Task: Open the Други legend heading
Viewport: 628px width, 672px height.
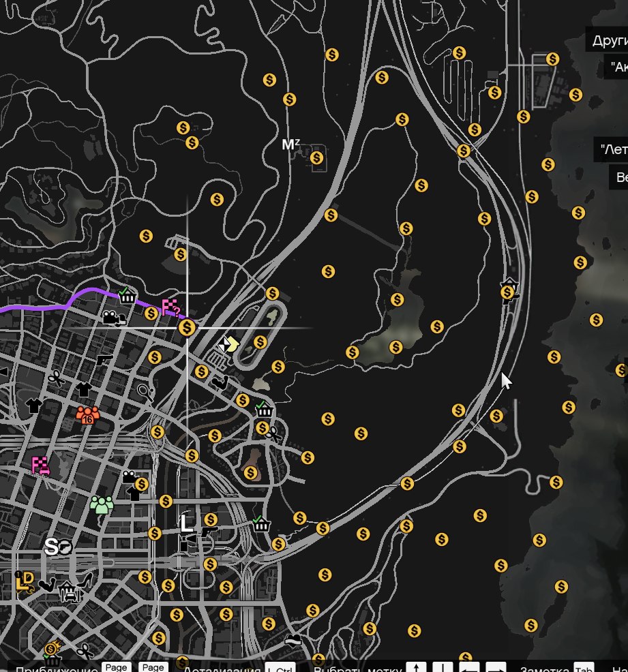Action: [x=609, y=40]
